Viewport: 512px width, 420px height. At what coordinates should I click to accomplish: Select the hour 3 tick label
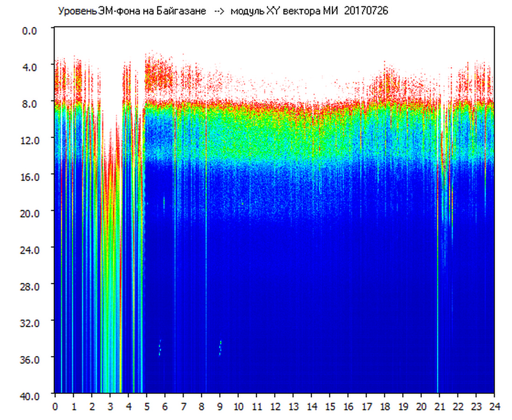(110, 406)
